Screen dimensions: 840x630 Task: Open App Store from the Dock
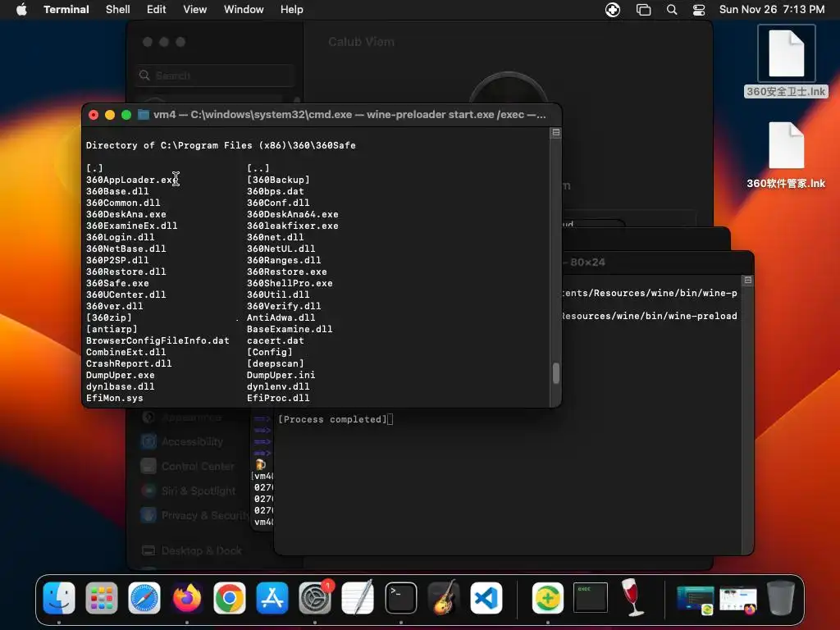tap(272, 598)
